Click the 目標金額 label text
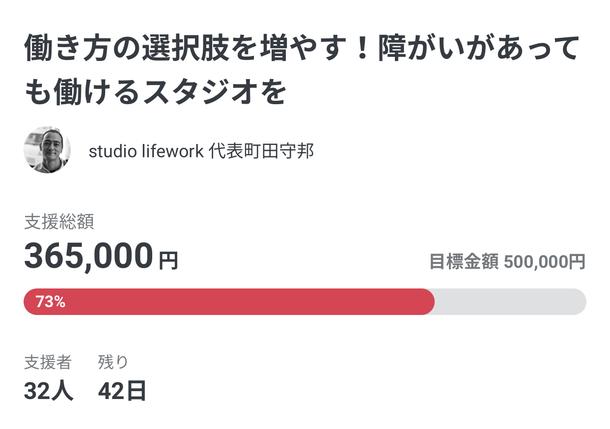The height and width of the screenshot is (429, 610). point(464,262)
